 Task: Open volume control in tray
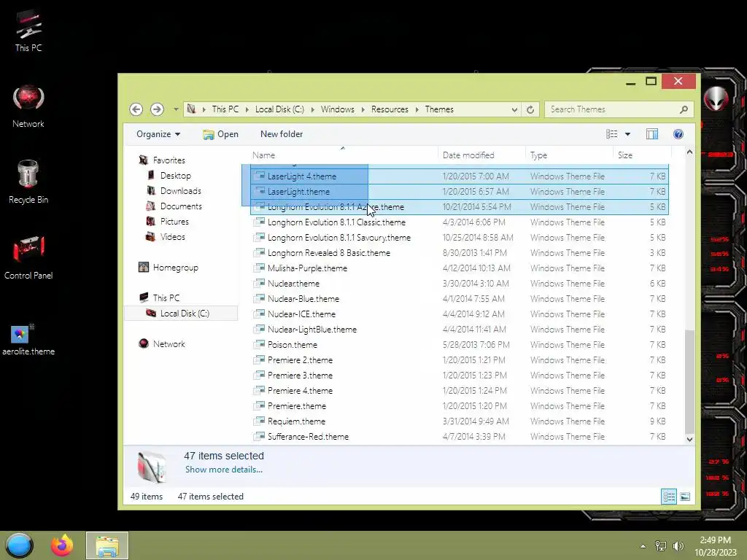point(678,546)
